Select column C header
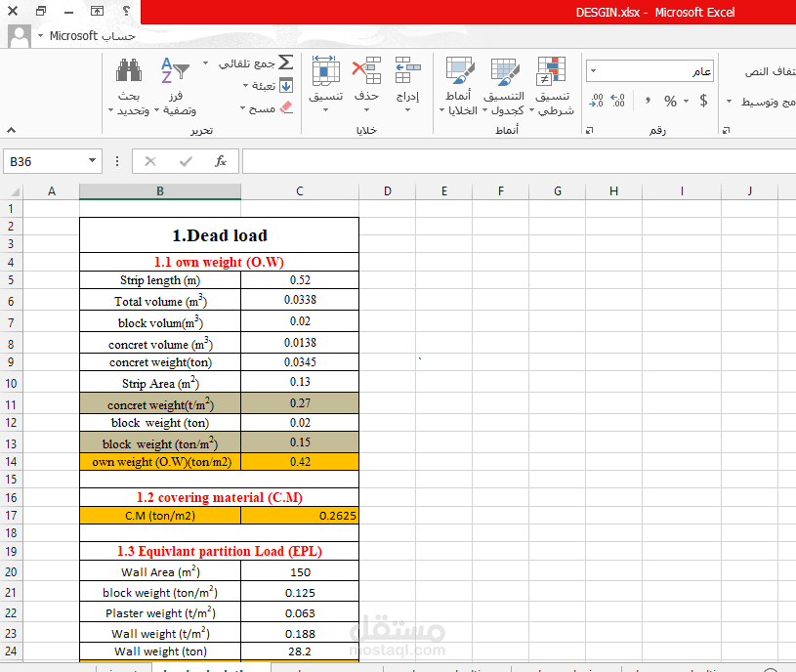Viewport: 796px width, 672px height. [x=300, y=191]
